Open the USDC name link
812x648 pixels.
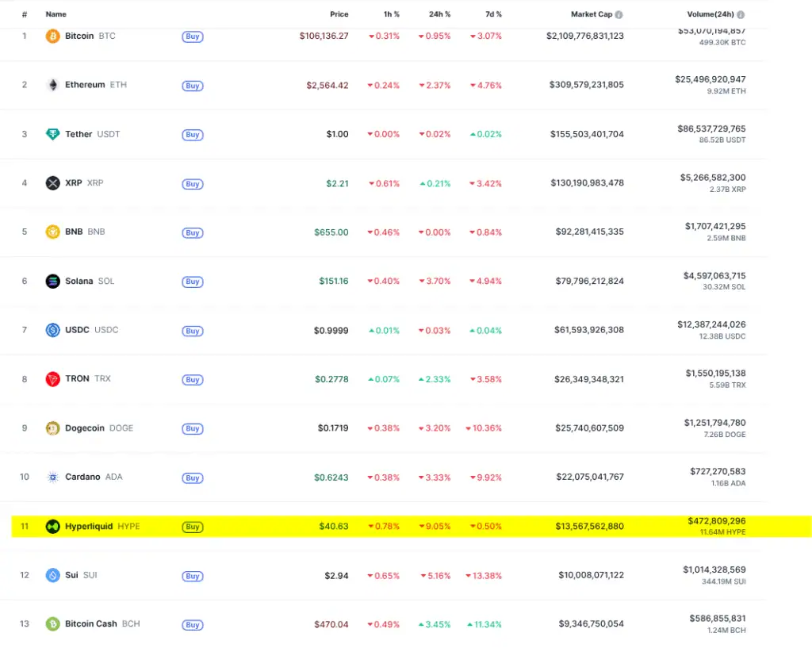point(92,329)
